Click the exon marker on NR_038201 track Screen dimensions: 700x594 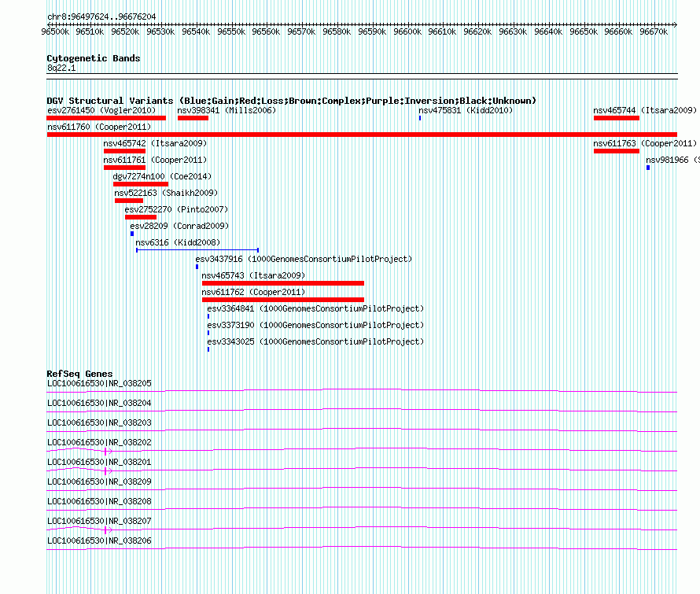[x=106, y=470]
